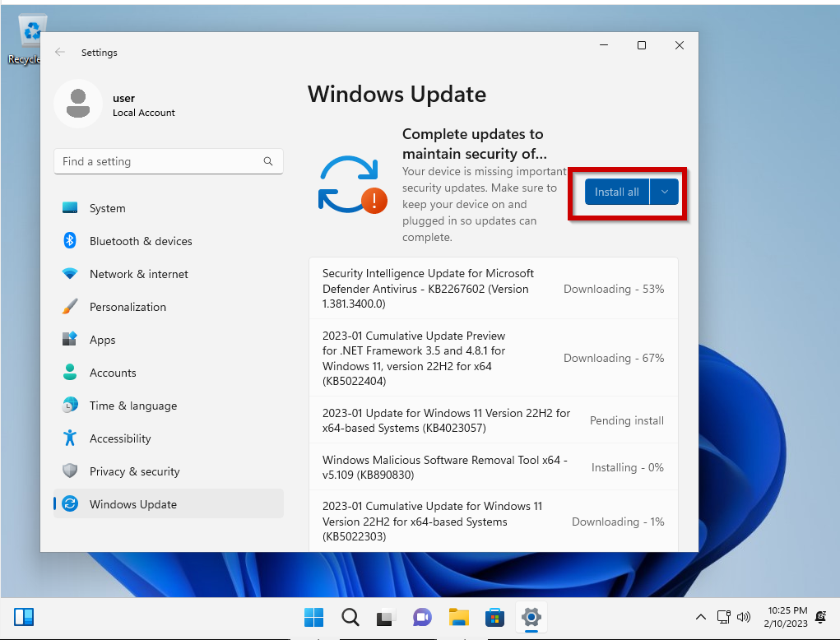
Task: Select the .NET Framework KB5022404 update entry
Action: 494,359
